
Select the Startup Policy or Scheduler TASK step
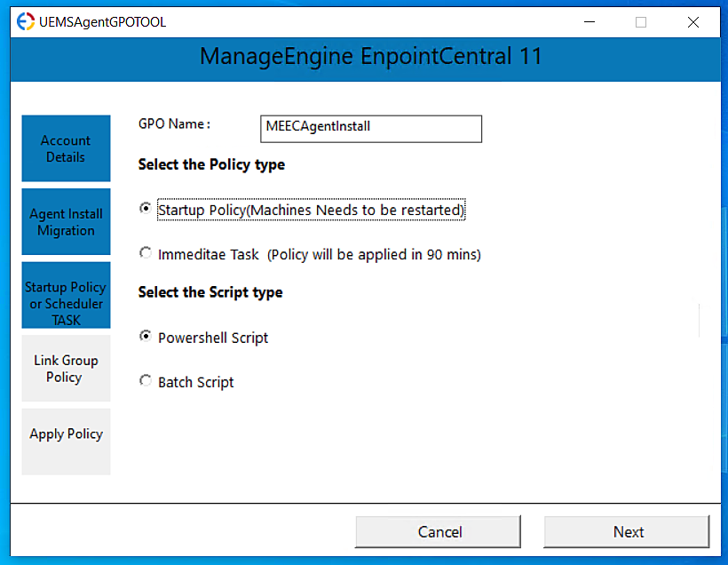(66, 295)
